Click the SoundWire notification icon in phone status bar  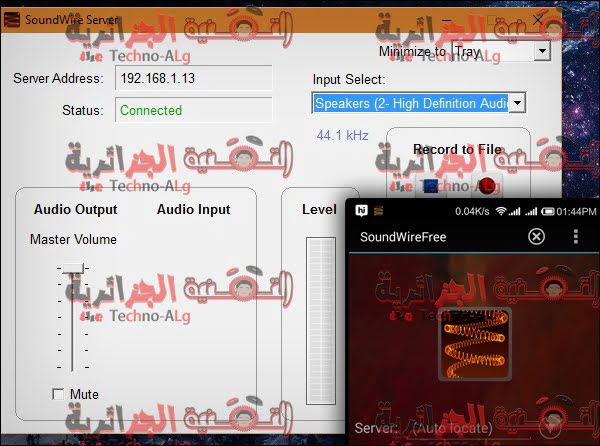378,210
